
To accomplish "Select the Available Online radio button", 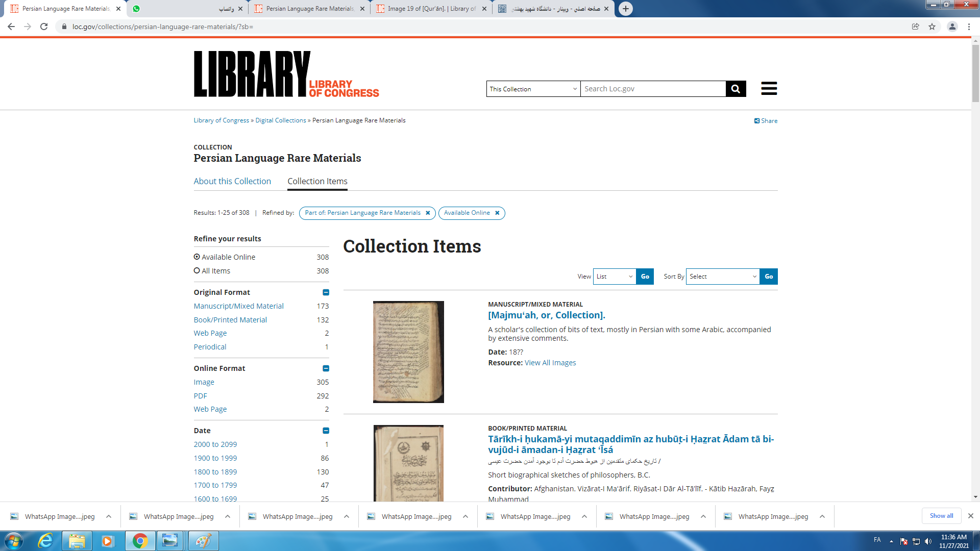I will tap(197, 257).
